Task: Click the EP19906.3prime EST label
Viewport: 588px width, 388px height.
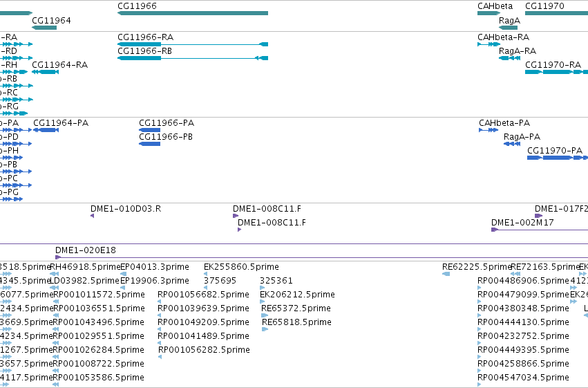Action: tap(155, 281)
